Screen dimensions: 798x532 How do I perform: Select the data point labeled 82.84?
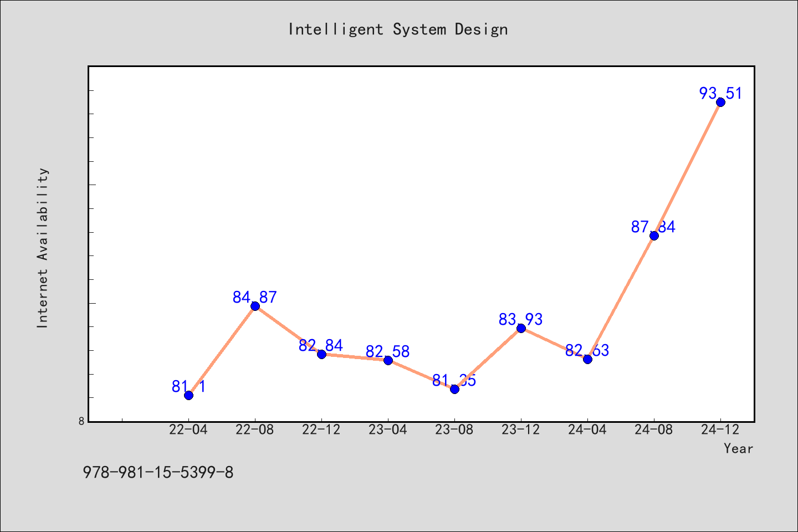click(321, 354)
